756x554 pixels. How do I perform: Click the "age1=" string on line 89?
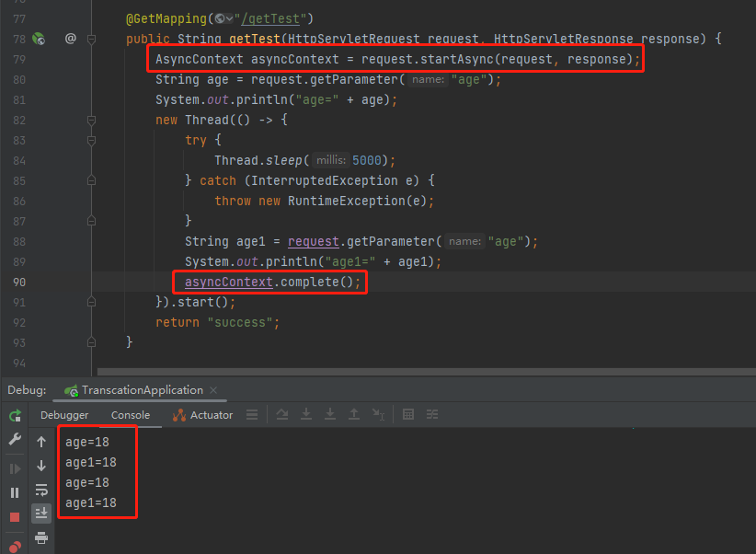350,261
